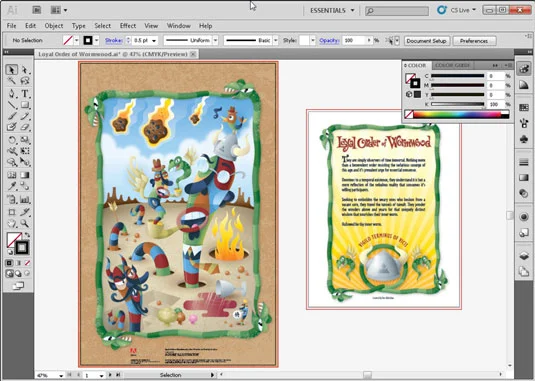
Task: Open the Basic brush definition dropdown
Action: coord(275,40)
